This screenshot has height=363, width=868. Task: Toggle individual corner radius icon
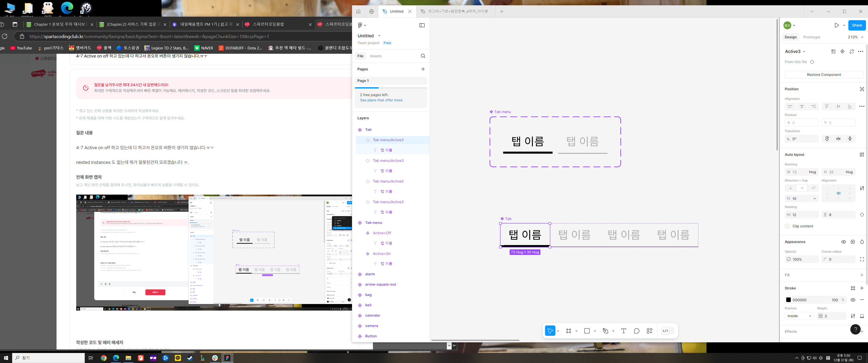[862, 259]
